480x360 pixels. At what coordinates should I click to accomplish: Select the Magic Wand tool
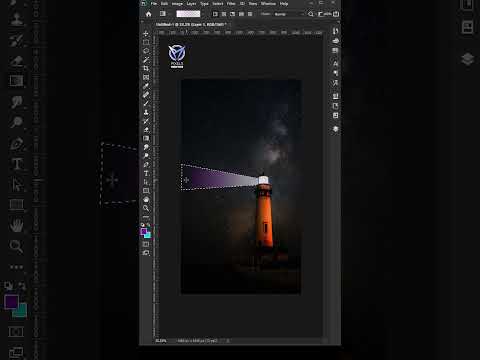click(146, 60)
